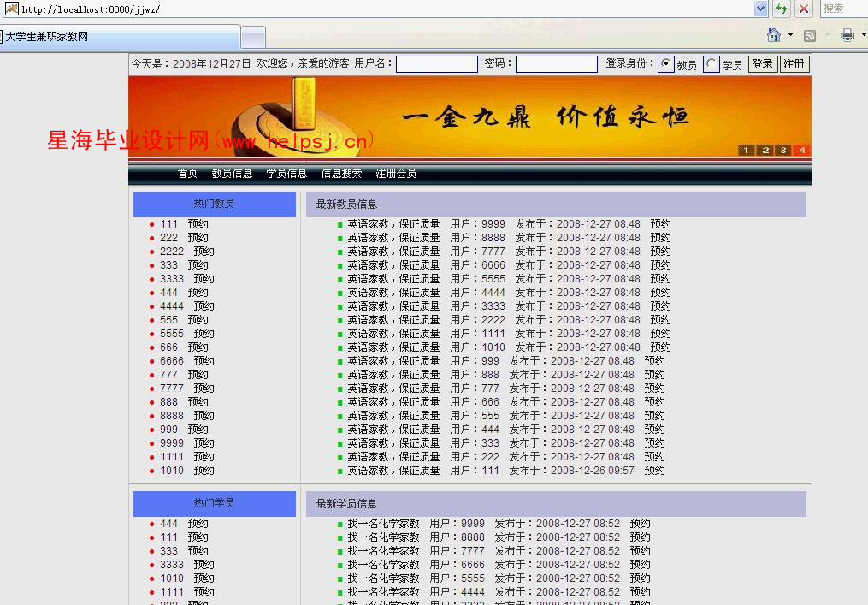Click 预约 next to hot teacher 999
This screenshot has width=868, height=605.
(198, 430)
